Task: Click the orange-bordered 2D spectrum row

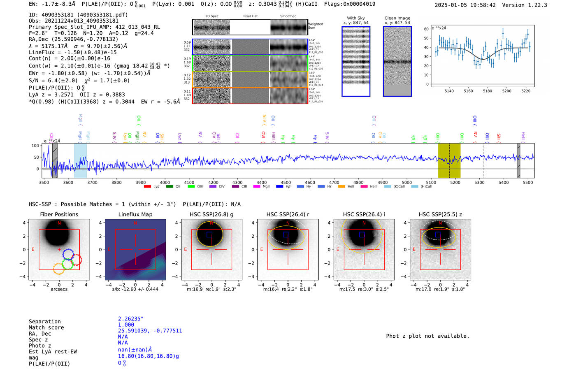Action: [x=250, y=79]
